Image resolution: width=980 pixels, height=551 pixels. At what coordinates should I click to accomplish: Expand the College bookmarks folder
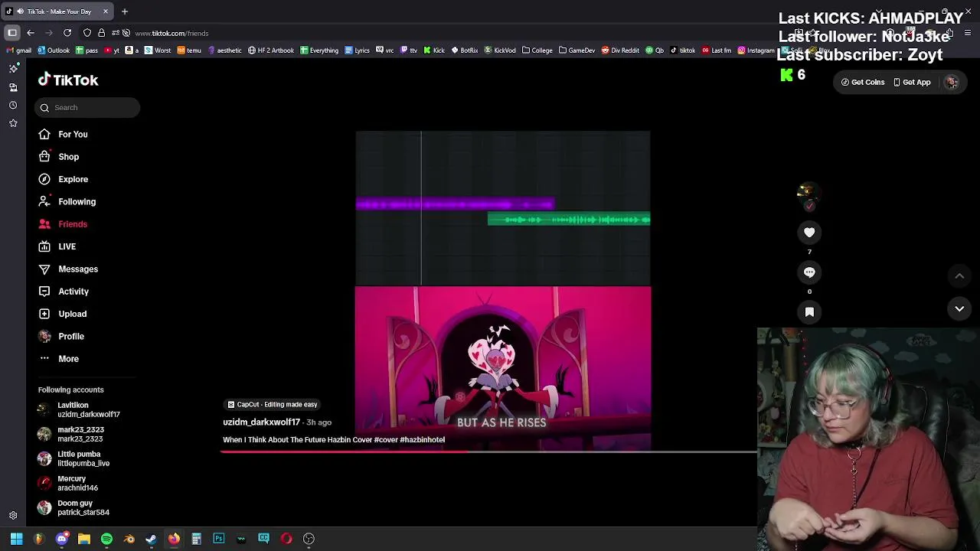[x=537, y=51]
